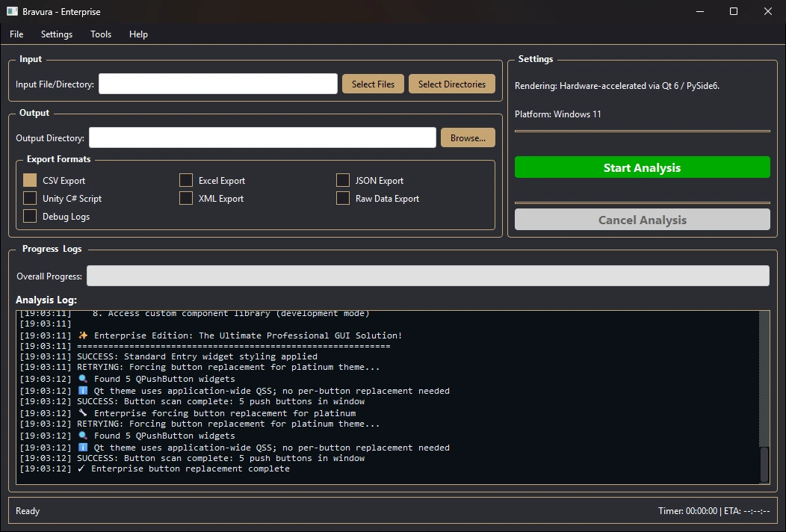Click the 'Ready' status bar text
786x532 pixels.
click(x=28, y=511)
